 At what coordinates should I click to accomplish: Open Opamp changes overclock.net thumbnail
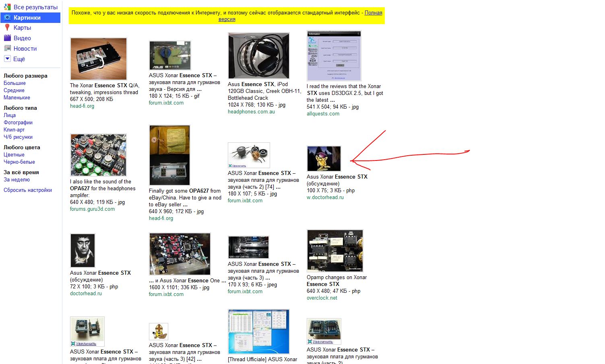click(x=335, y=251)
